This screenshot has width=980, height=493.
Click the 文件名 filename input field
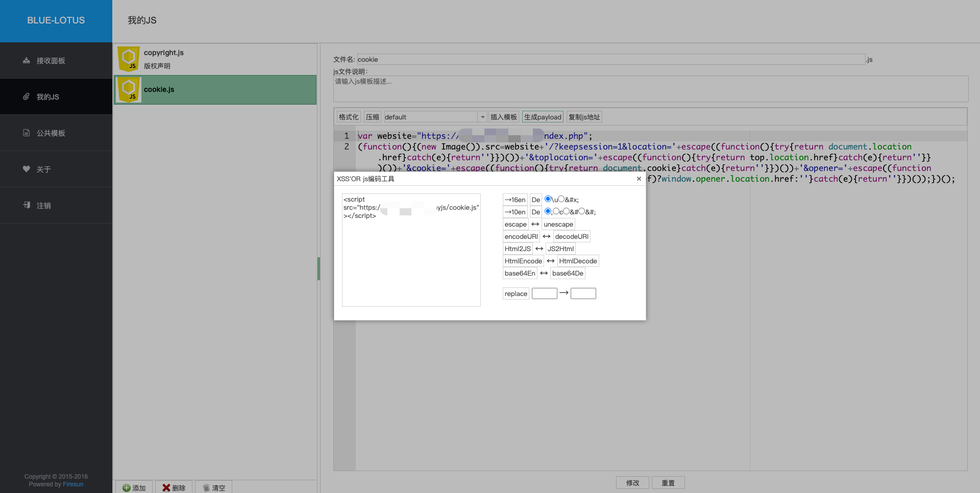[611, 59]
